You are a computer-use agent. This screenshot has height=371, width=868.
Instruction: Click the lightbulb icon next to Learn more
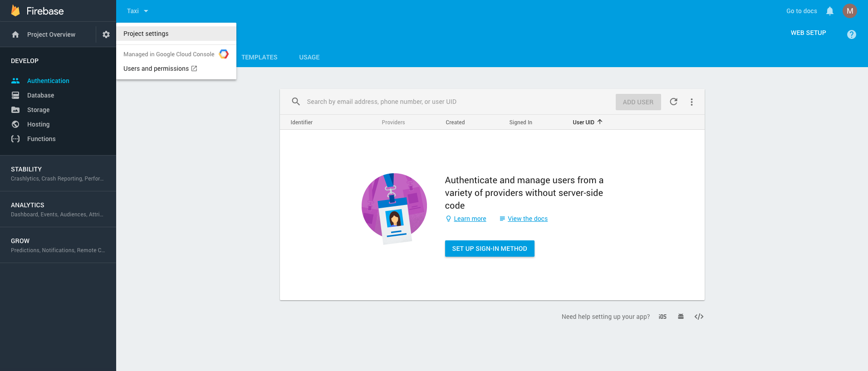(x=448, y=219)
